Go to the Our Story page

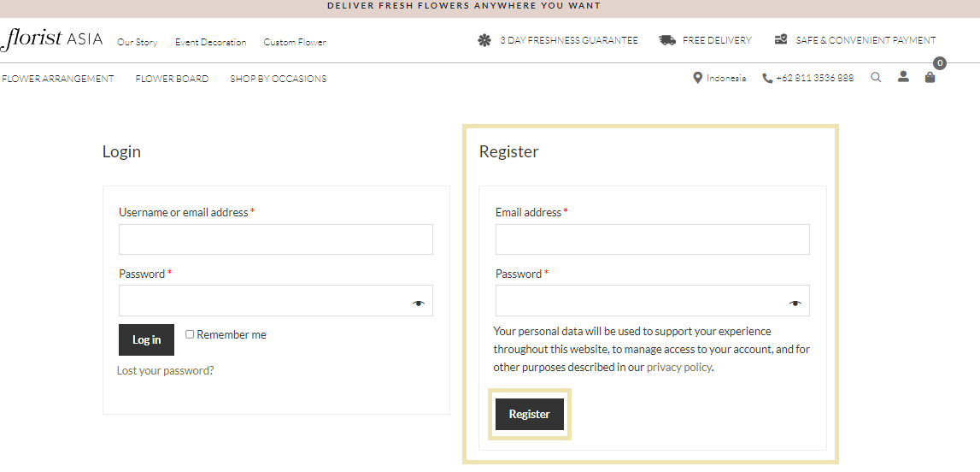click(138, 42)
